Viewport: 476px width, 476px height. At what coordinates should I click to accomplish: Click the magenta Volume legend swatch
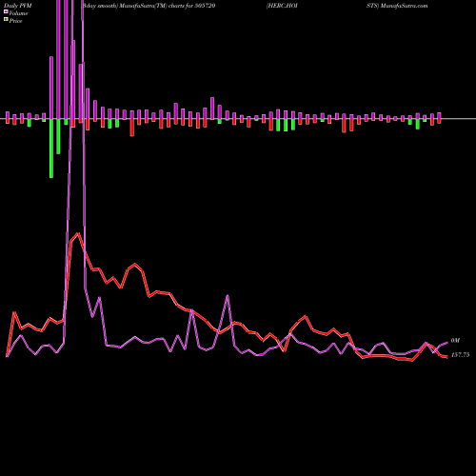click(x=6, y=11)
